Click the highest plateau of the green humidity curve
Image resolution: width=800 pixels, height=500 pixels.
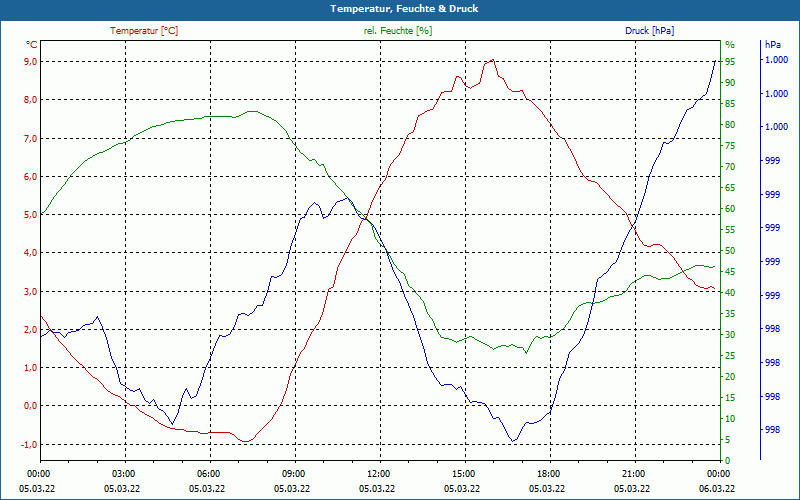[252, 111]
